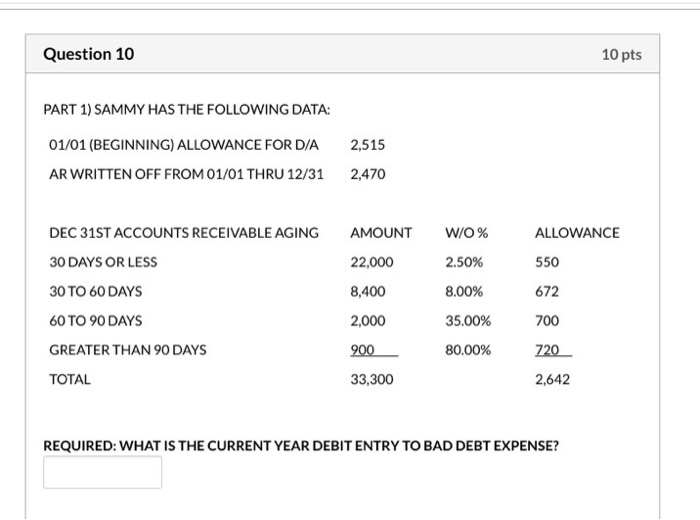Image resolution: width=700 pixels, height=520 pixels.
Task: Click the '10 pts' label
Action: [x=621, y=54]
